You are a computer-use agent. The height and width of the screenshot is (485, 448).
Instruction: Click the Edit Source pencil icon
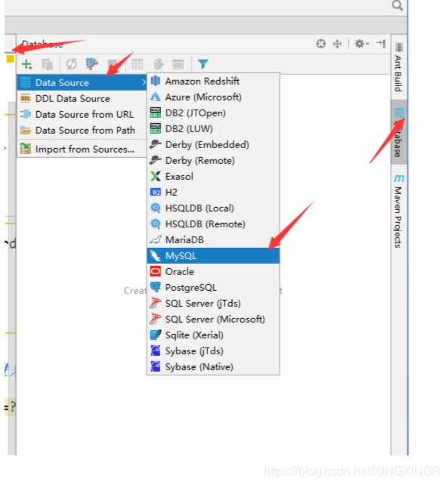[x=158, y=64]
